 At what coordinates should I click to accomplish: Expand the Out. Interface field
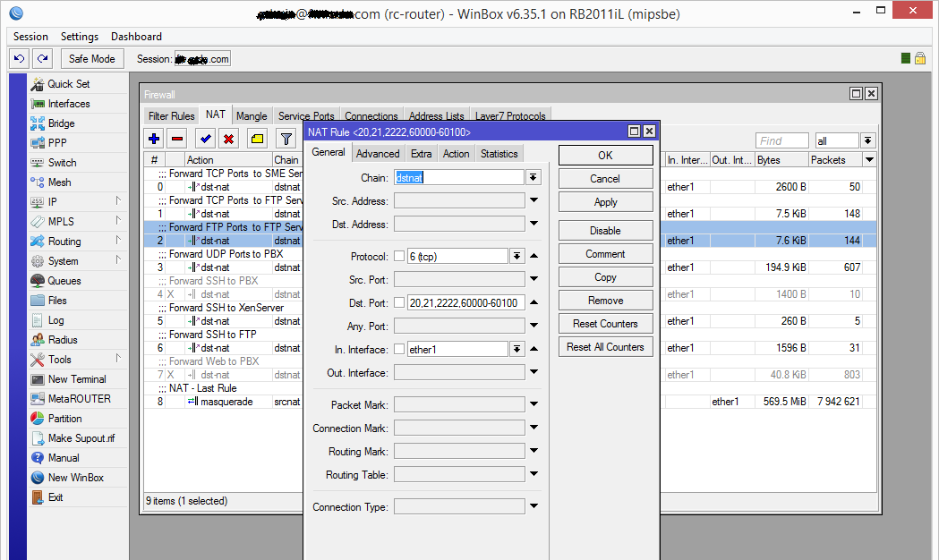coord(534,372)
